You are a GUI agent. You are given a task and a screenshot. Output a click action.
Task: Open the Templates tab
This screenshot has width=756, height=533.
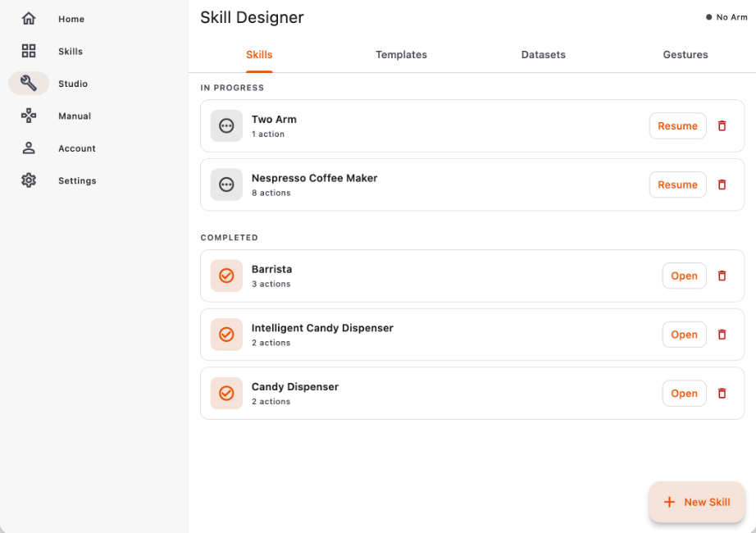click(x=401, y=54)
